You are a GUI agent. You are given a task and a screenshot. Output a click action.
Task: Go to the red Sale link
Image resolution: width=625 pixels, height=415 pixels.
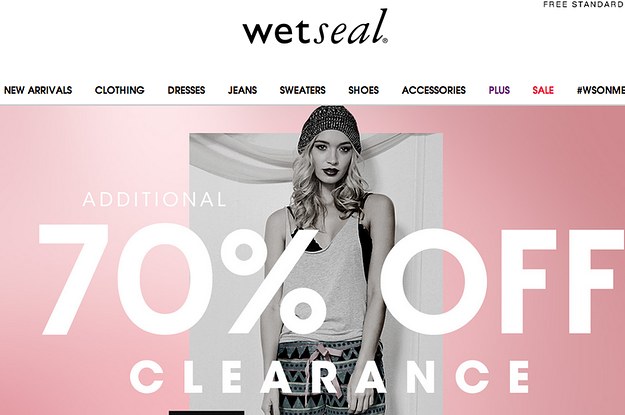[x=543, y=90]
